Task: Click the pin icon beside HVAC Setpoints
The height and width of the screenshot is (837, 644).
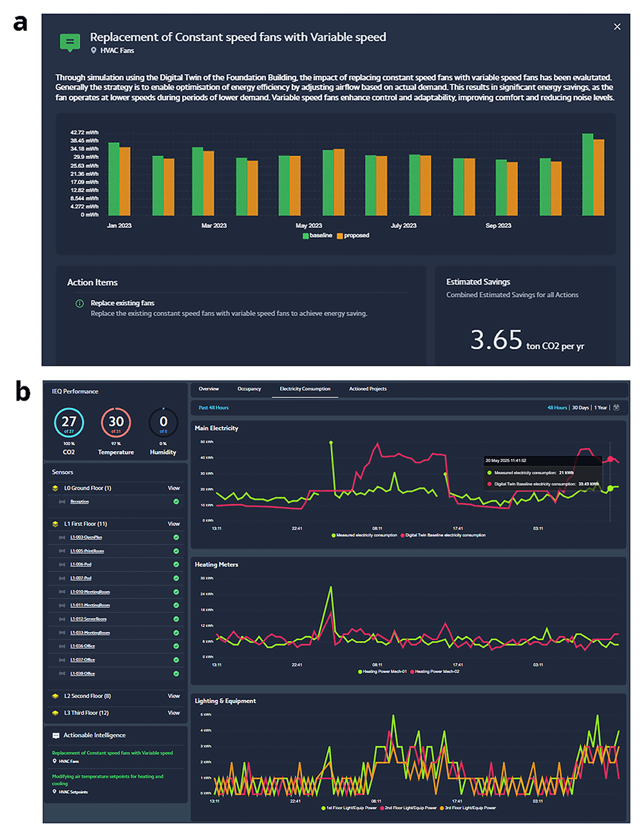Action: (x=55, y=792)
